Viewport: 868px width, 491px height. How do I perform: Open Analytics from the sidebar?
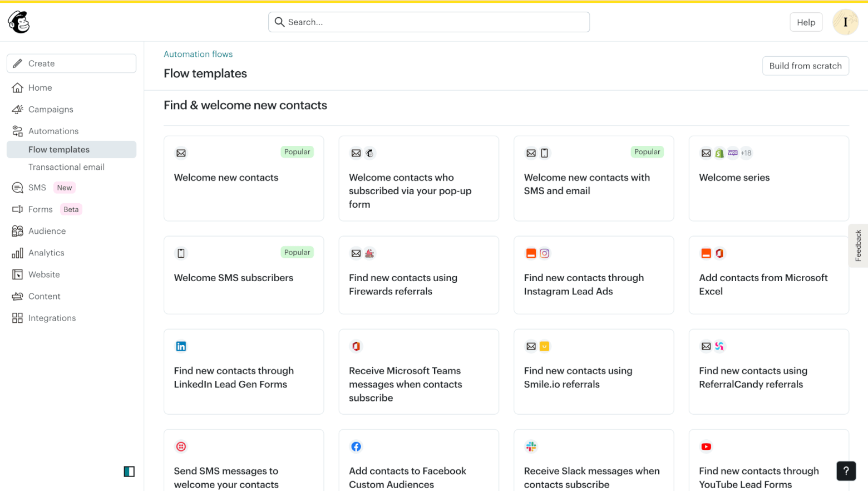(46, 253)
